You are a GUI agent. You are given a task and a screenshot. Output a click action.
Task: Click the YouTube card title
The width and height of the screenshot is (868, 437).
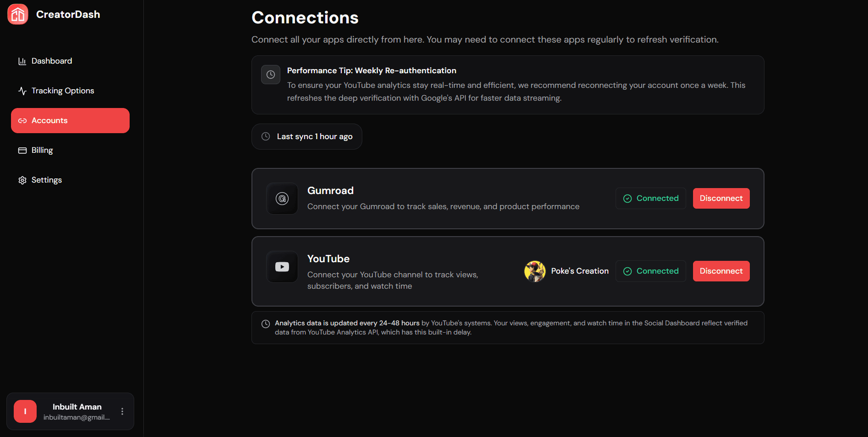coord(328,259)
